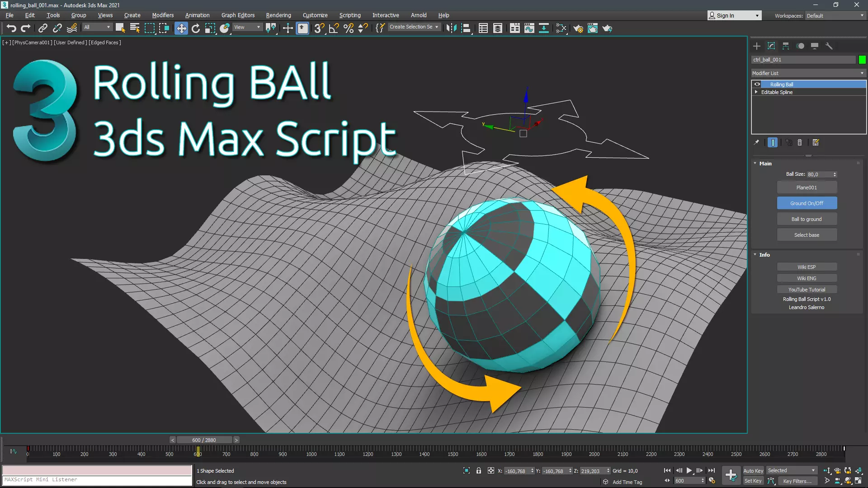Switch to the Create command panel tab
The height and width of the screenshot is (488, 868).
(x=757, y=46)
